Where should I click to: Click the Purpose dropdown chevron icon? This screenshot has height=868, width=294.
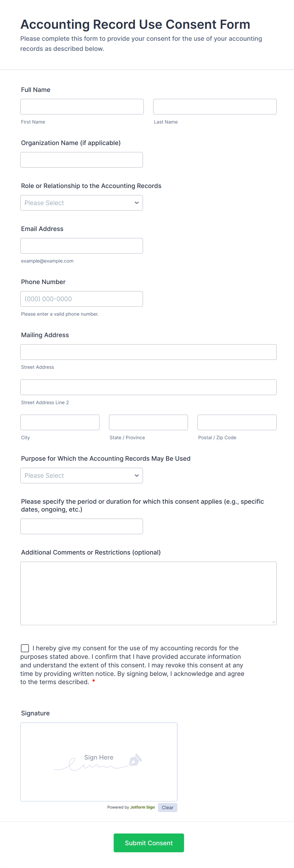click(x=137, y=475)
